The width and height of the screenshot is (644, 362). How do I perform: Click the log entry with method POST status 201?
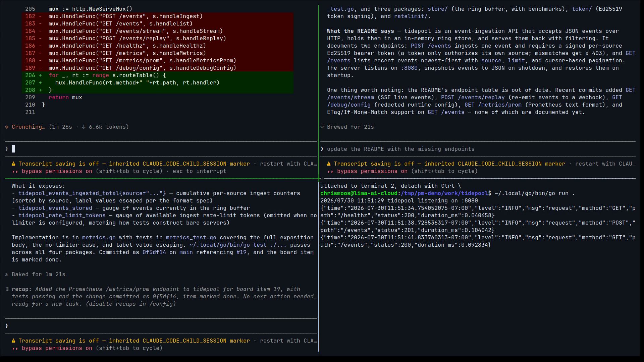[478, 227]
